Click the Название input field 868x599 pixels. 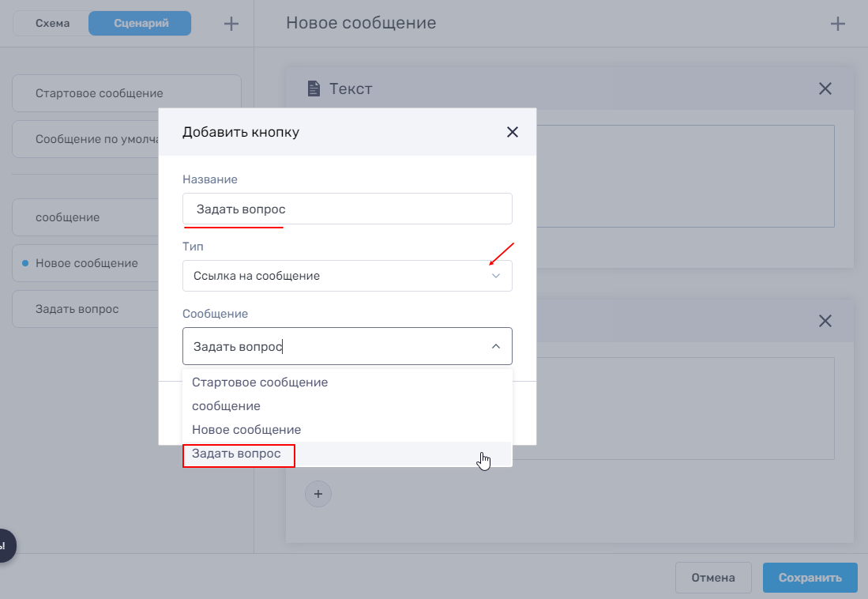click(x=347, y=209)
